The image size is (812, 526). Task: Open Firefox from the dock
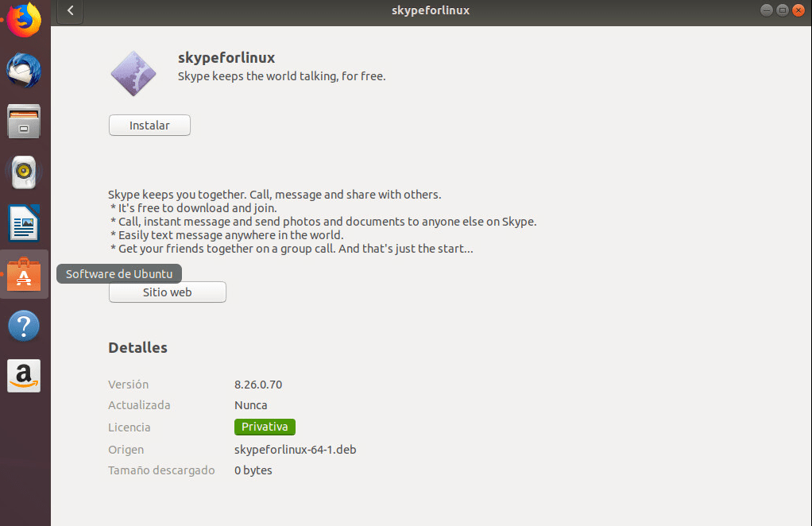coord(23,20)
